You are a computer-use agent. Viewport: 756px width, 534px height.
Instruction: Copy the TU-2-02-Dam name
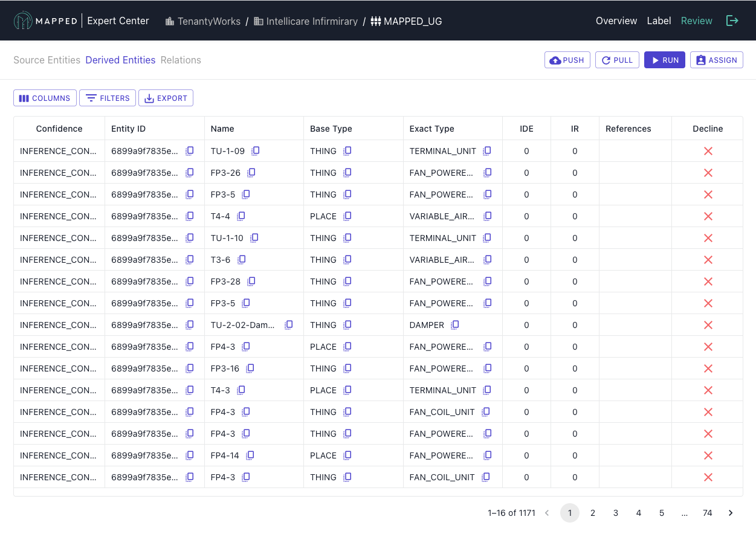tap(289, 324)
